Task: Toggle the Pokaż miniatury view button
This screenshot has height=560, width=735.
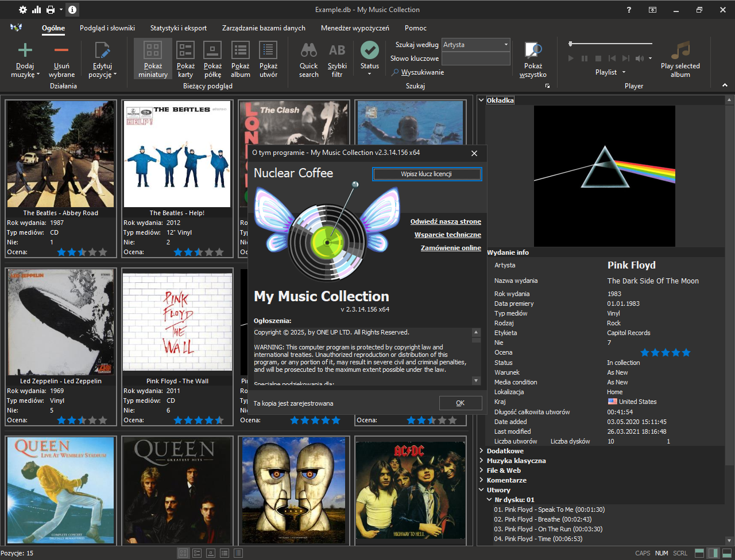Action: coord(153,59)
